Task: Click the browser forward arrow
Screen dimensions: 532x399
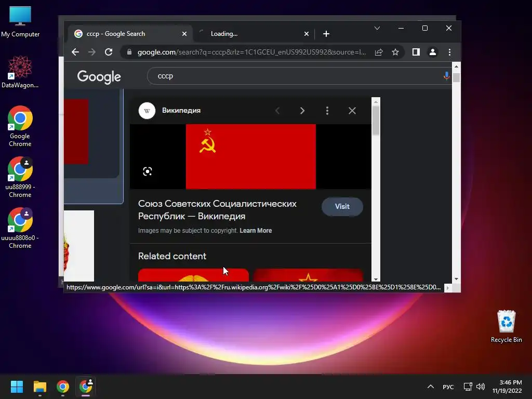Action: coord(91,52)
